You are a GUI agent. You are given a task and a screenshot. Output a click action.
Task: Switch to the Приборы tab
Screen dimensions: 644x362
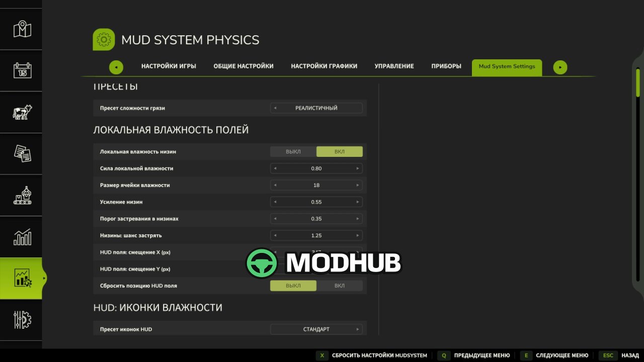(x=446, y=66)
